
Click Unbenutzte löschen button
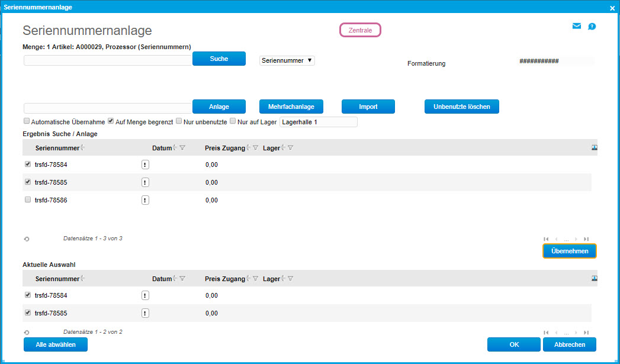pos(461,107)
